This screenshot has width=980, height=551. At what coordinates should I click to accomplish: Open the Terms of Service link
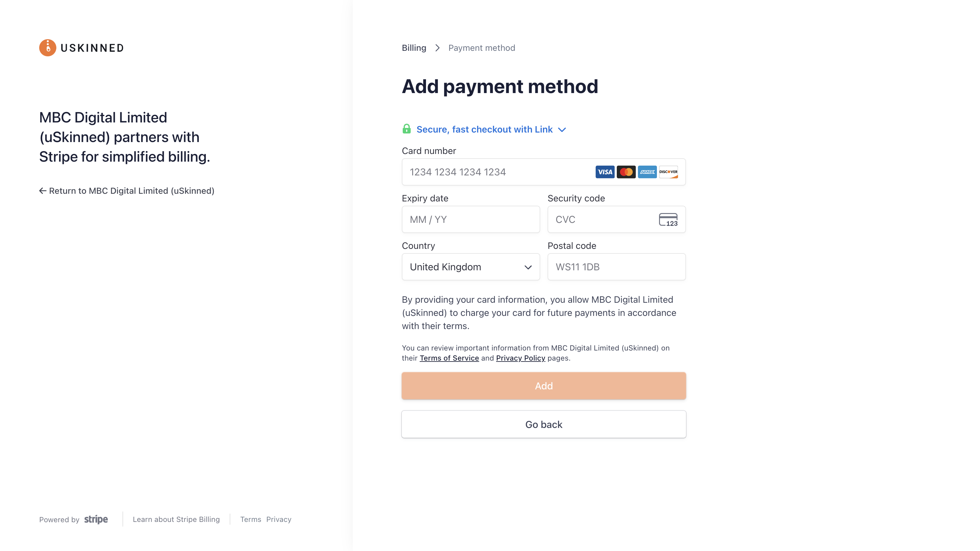pos(449,358)
